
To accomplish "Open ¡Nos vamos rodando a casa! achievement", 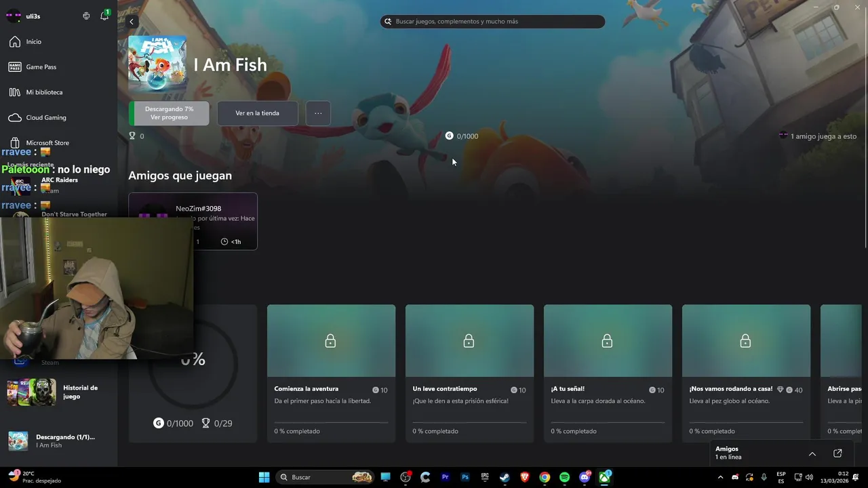I will [746, 373].
